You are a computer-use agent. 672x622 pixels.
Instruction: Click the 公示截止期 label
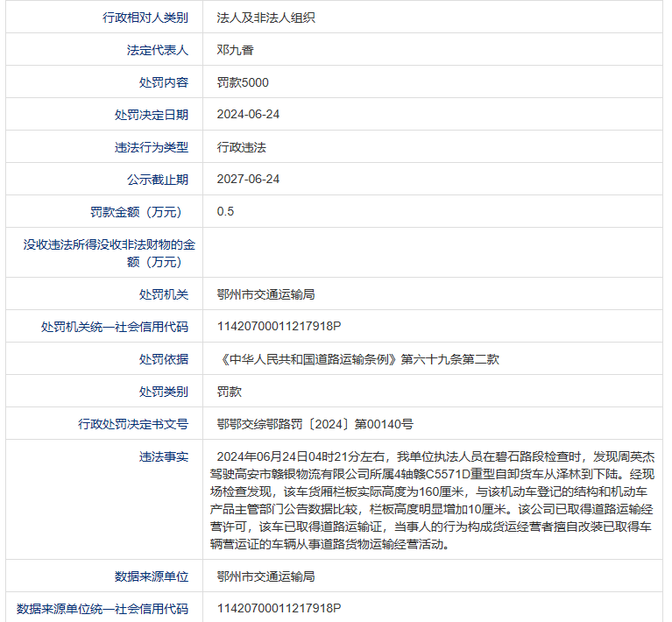pyautogui.click(x=158, y=180)
